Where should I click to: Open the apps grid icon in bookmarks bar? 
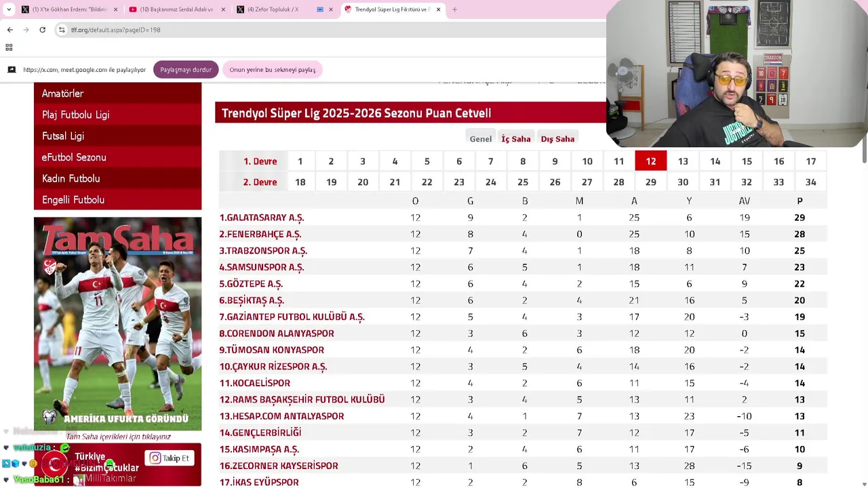point(9,47)
